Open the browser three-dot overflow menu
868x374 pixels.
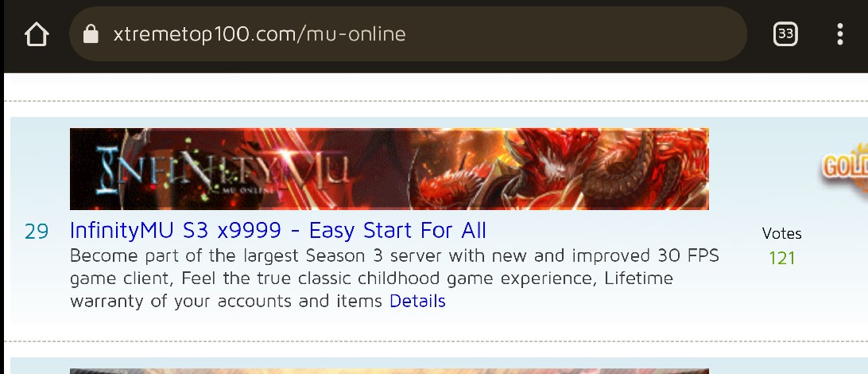point(839,34)
